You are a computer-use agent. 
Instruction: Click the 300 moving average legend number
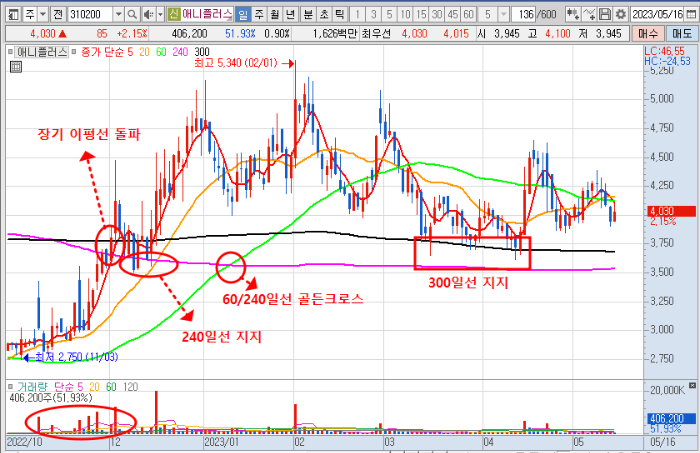(202, 52)
